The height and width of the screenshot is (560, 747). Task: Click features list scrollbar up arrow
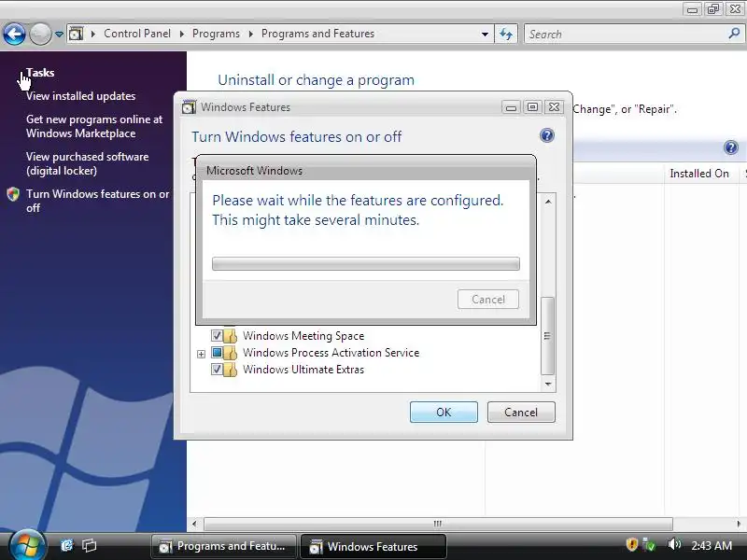point(548,202)
